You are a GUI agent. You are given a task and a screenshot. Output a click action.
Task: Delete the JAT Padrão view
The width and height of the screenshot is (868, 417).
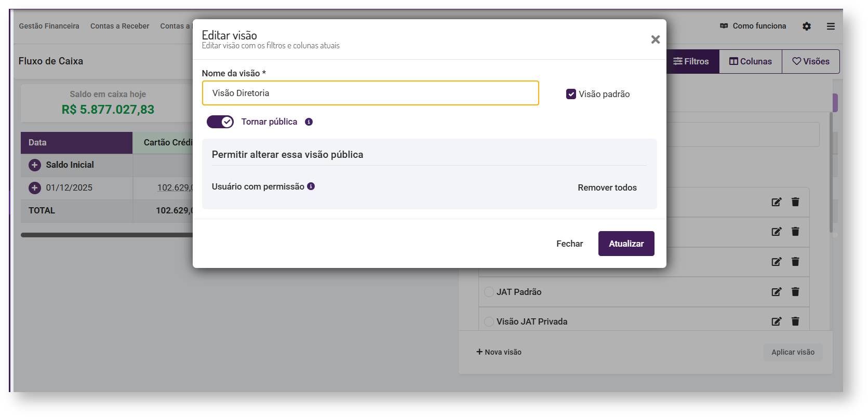pyautogui.click(x=795, y=292)
